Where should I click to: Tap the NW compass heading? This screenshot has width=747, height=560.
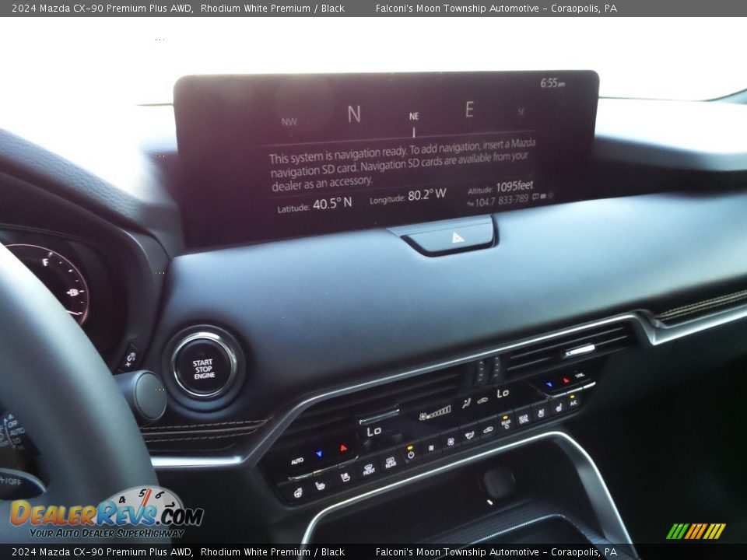(289, 122)
